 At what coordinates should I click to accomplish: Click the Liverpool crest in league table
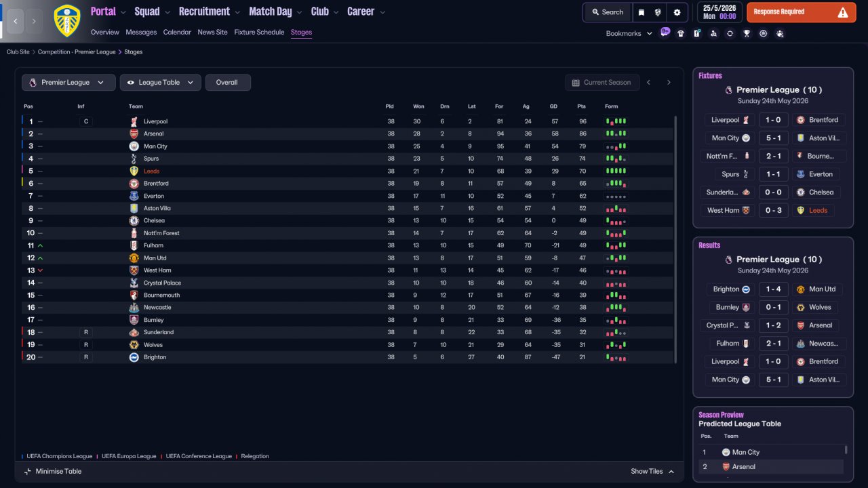134,121
